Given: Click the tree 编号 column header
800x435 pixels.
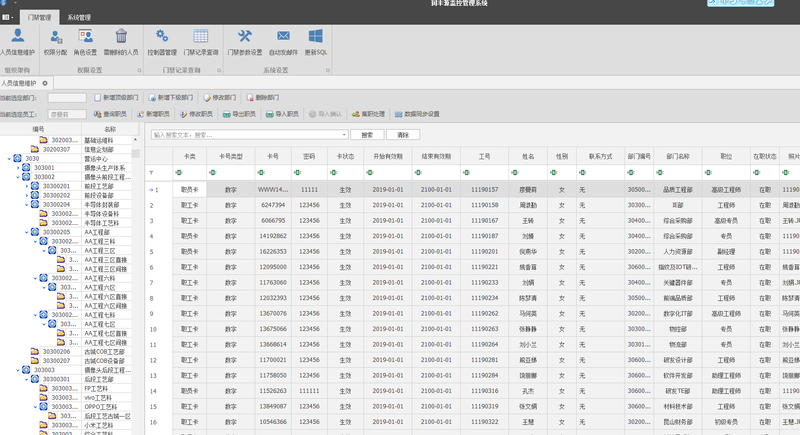Looking at the screenshot, I should 39,129.
